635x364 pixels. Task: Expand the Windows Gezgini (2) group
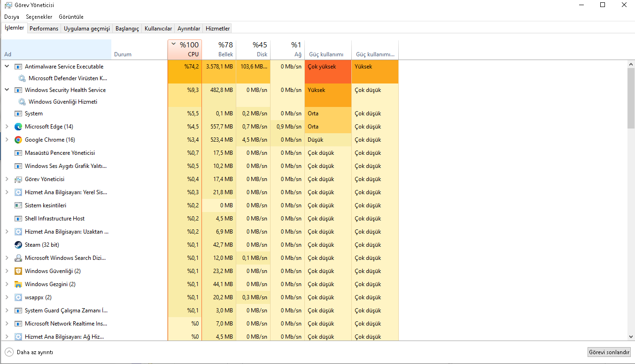[x=7, y=284]
